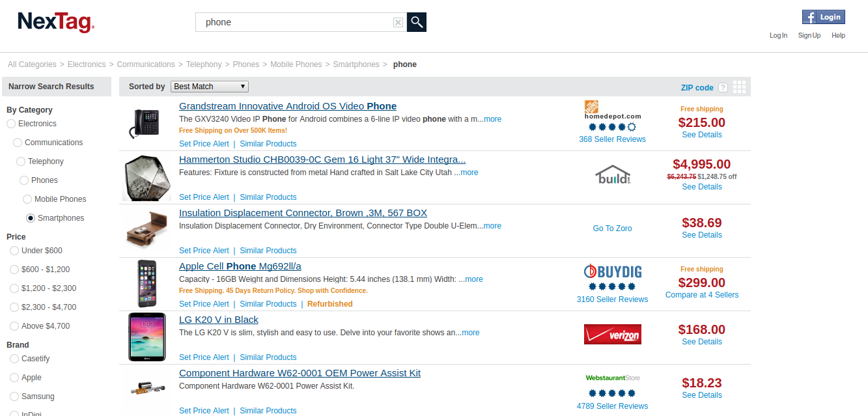Open Grandstream Innovative Android OS Video Phone title
The image size is (868, 416).
tap(288, 106)
